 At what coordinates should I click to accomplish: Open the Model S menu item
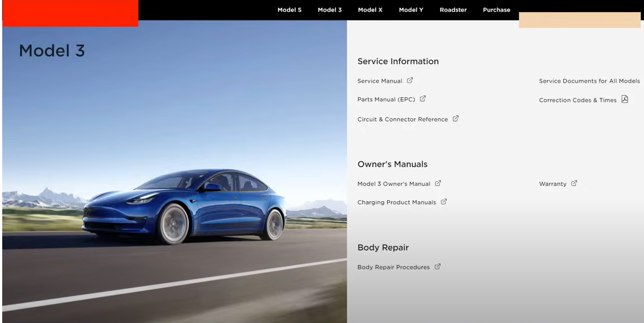289,10
